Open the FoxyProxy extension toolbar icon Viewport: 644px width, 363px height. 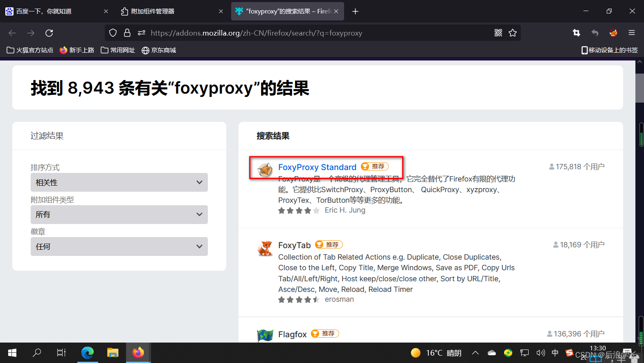tap(613, 33)
